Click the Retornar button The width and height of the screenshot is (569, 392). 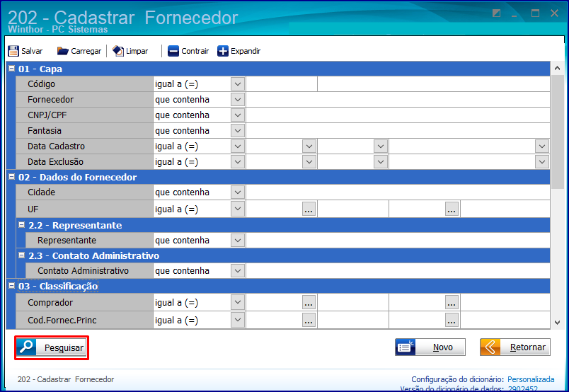(515, 347)
